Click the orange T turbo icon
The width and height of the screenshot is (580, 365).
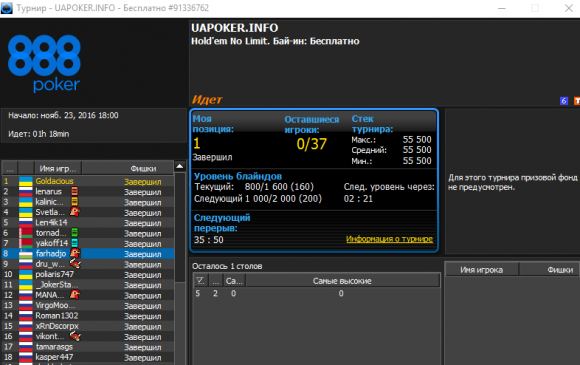tap(577, 101)
